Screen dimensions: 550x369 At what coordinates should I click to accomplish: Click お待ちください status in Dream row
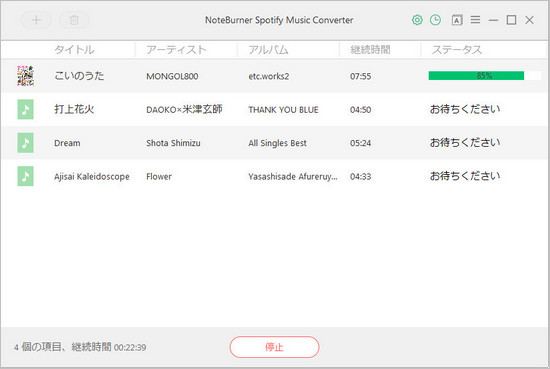[465, 143]
